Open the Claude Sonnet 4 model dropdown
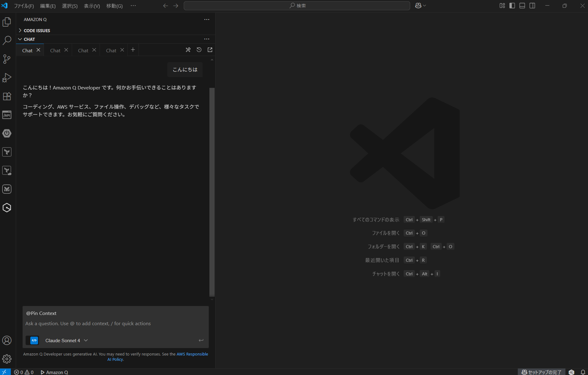This screenshot has height=375, width=588. 67,340
